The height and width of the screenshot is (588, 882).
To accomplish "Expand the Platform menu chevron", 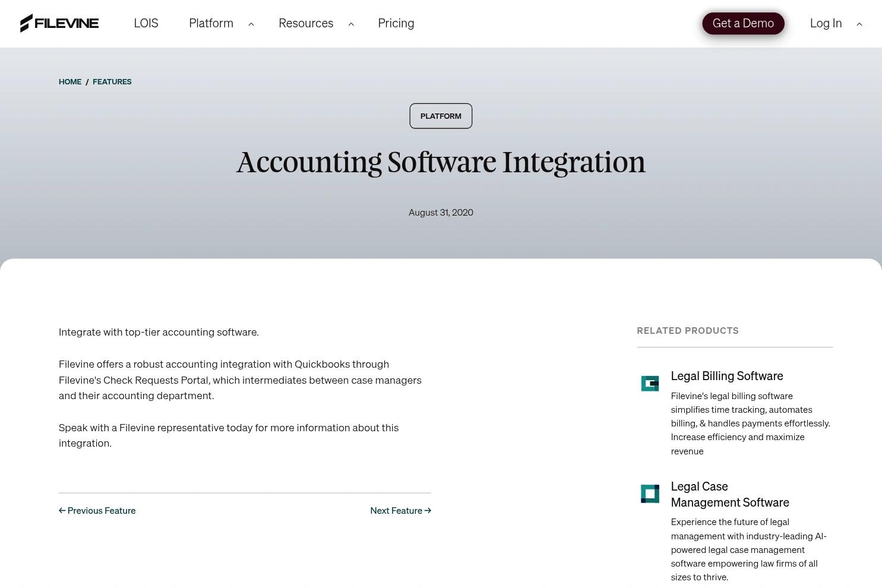I will [251, 24].
